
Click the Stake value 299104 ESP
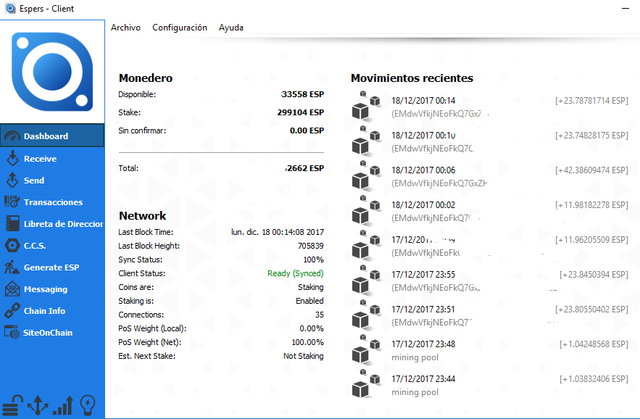[x=300, y=112]
